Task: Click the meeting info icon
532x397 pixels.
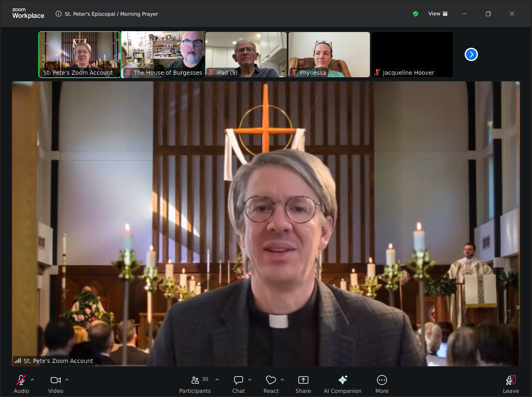Action: pyautogui.click(x=59, y=14)
